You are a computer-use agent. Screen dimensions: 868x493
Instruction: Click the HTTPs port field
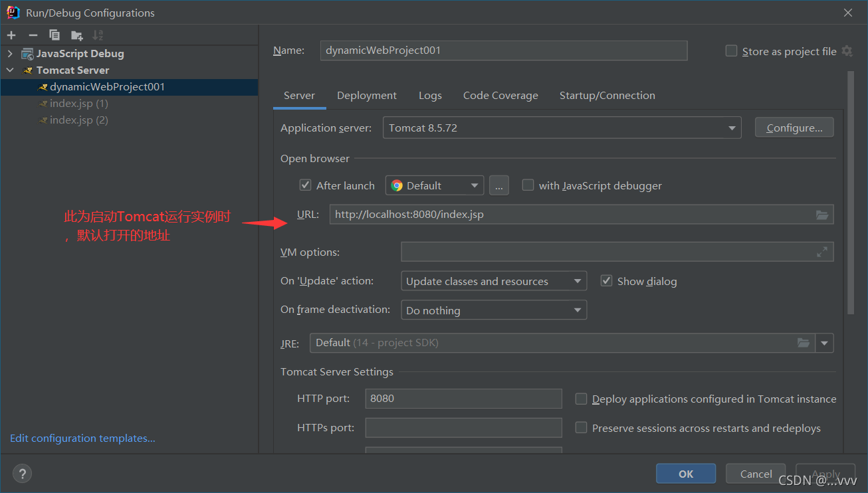point(464,428)
